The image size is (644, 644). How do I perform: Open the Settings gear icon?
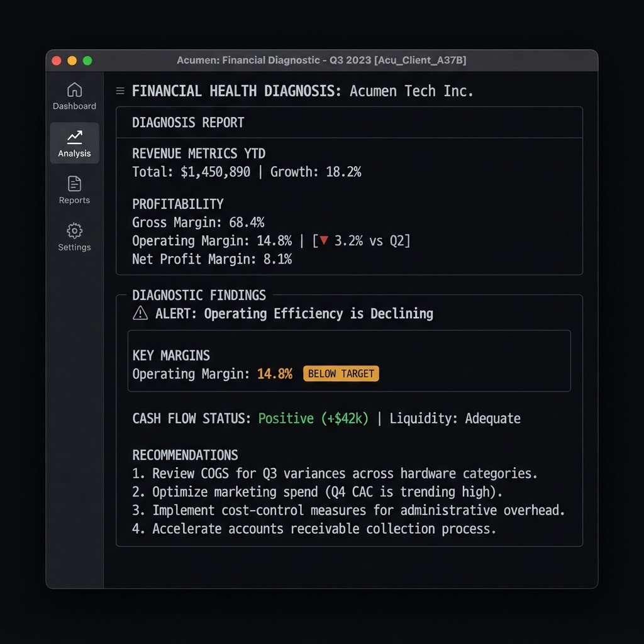tap(74, 231)
